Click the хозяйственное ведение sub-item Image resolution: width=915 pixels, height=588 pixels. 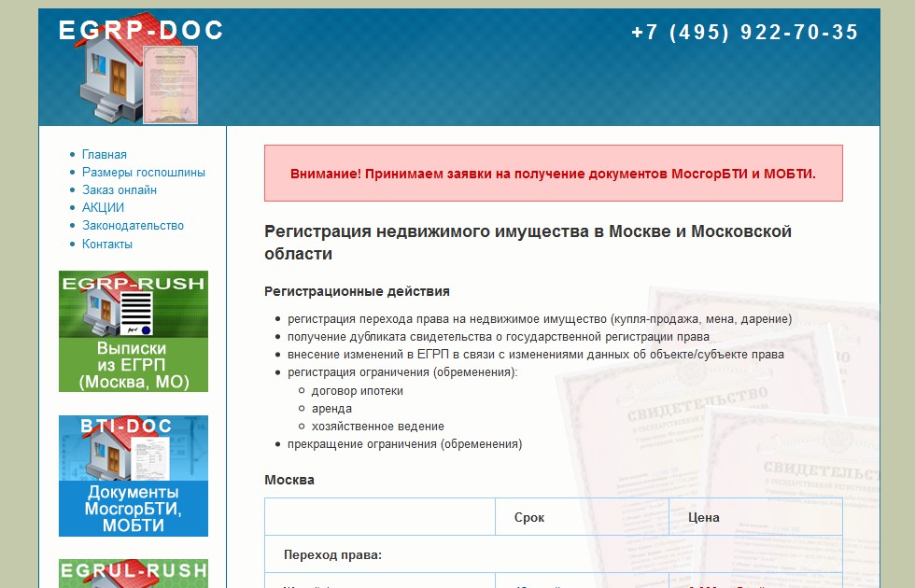click(x=377, y=427)
